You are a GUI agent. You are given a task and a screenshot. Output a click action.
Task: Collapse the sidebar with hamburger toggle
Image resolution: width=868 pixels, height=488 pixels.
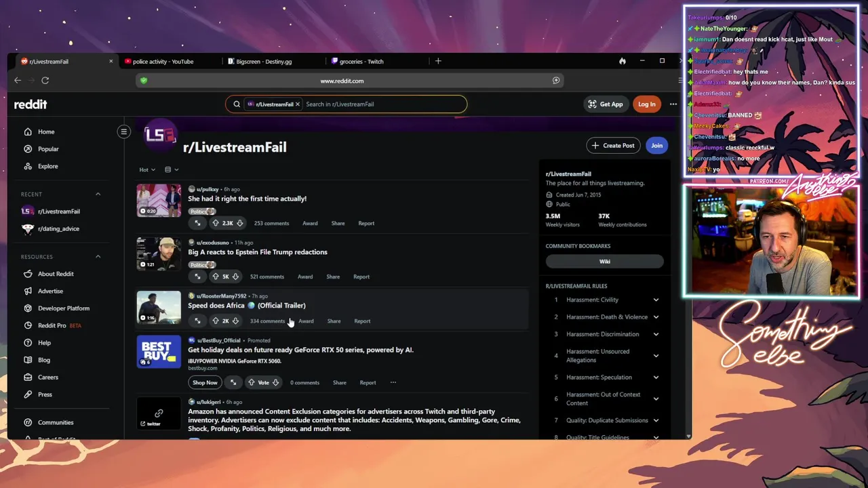[x=123, y=131]
